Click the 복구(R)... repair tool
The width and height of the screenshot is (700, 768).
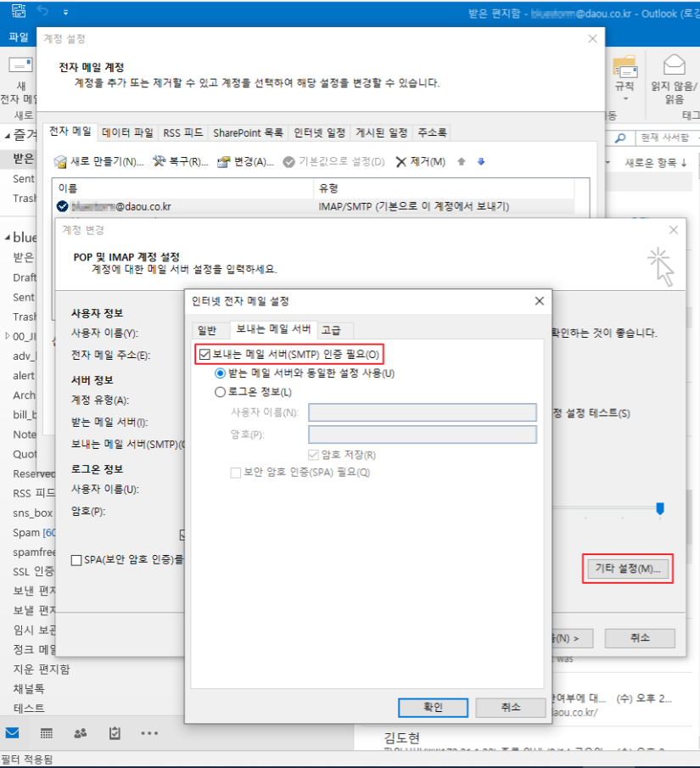(180, 161)
